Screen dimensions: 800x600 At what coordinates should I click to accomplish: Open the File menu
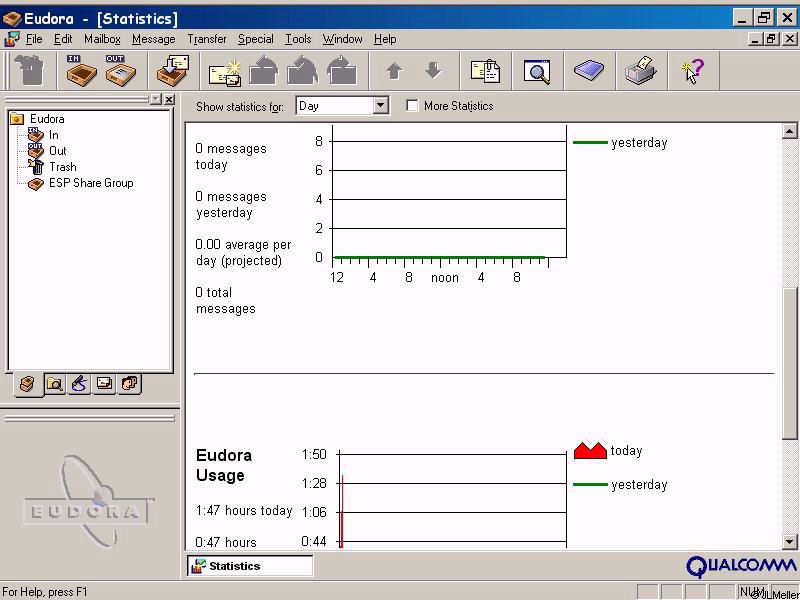[x=34, y=39]
